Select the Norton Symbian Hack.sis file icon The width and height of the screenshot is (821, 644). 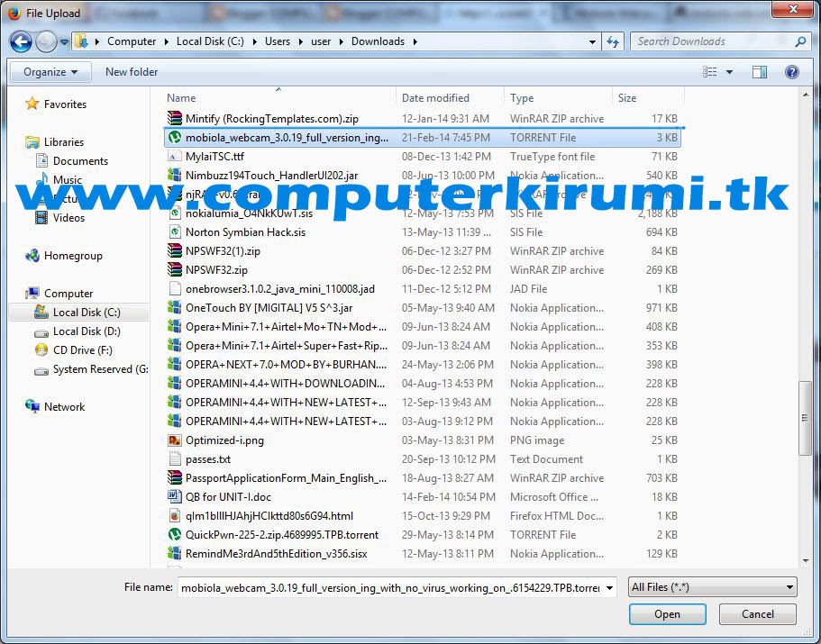point(174,231)
